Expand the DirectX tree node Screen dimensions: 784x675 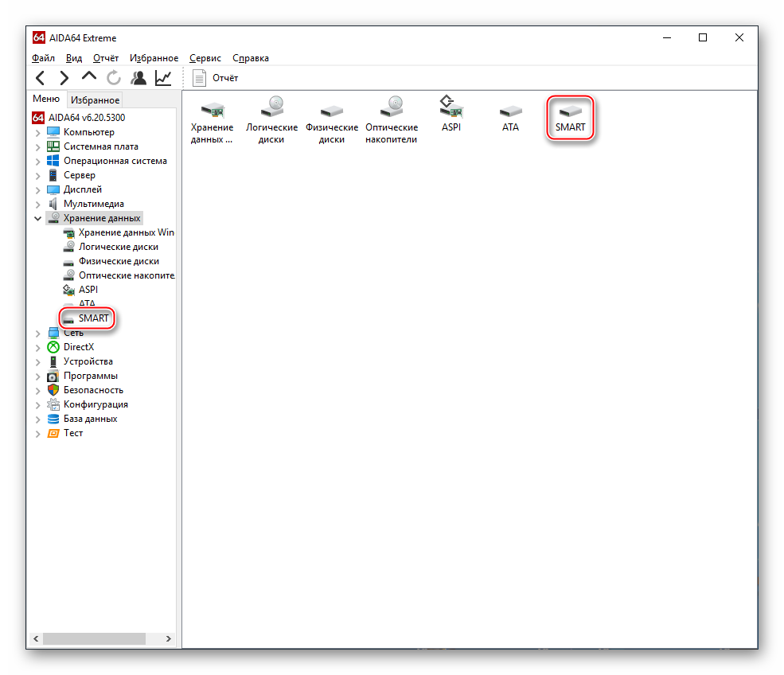[x=38, y=347]
